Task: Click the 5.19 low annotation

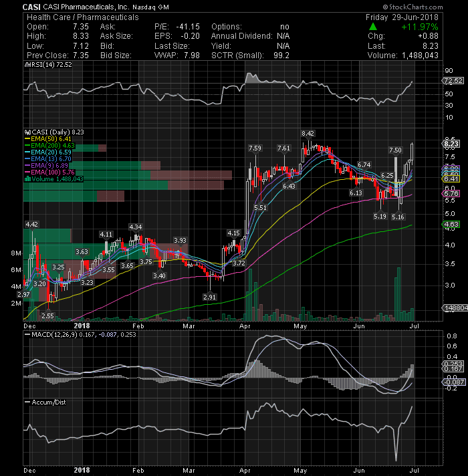Action: 380,217
